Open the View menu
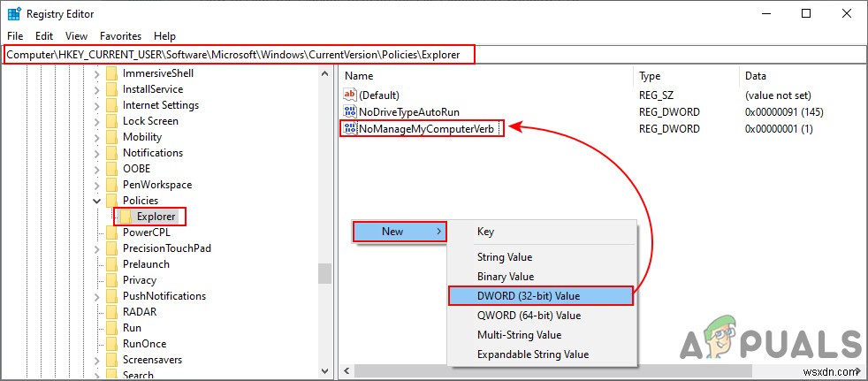 pos(76,36)
